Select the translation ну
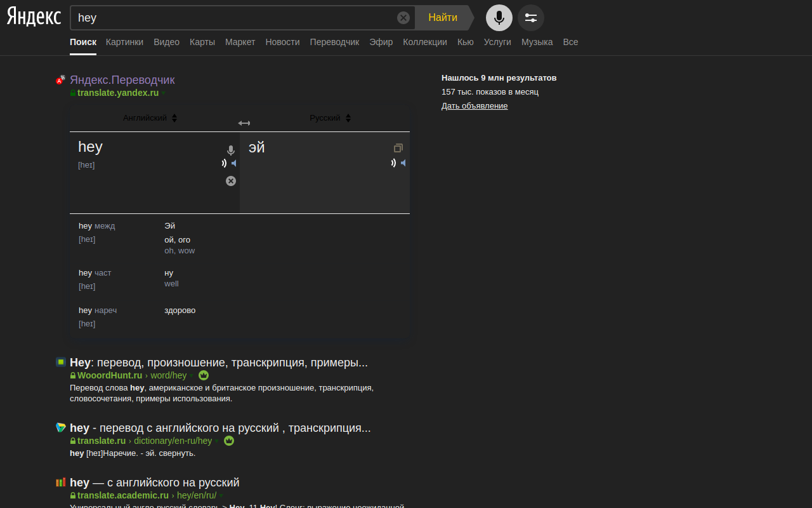 pos(169,273)
